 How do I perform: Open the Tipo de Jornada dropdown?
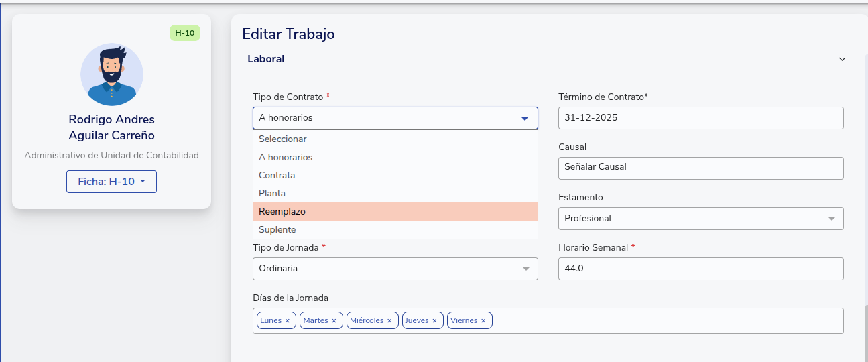coord(395,269)
